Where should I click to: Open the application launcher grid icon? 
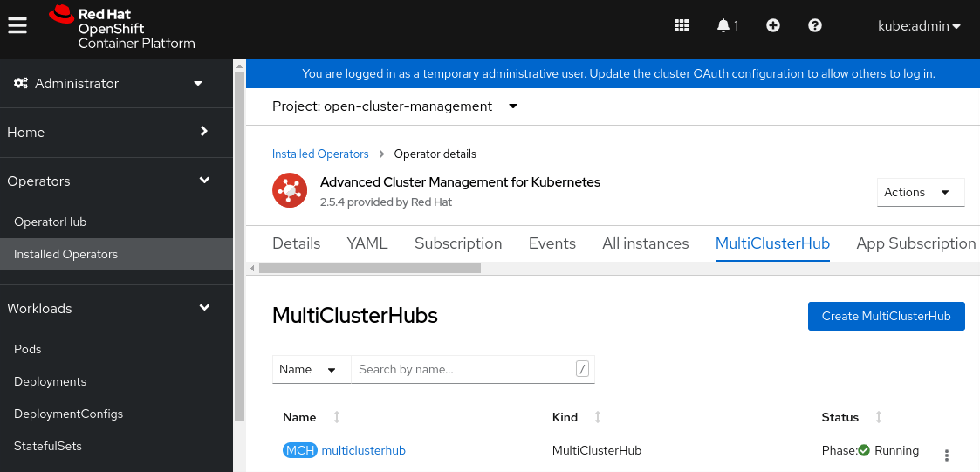pos(682,25)
